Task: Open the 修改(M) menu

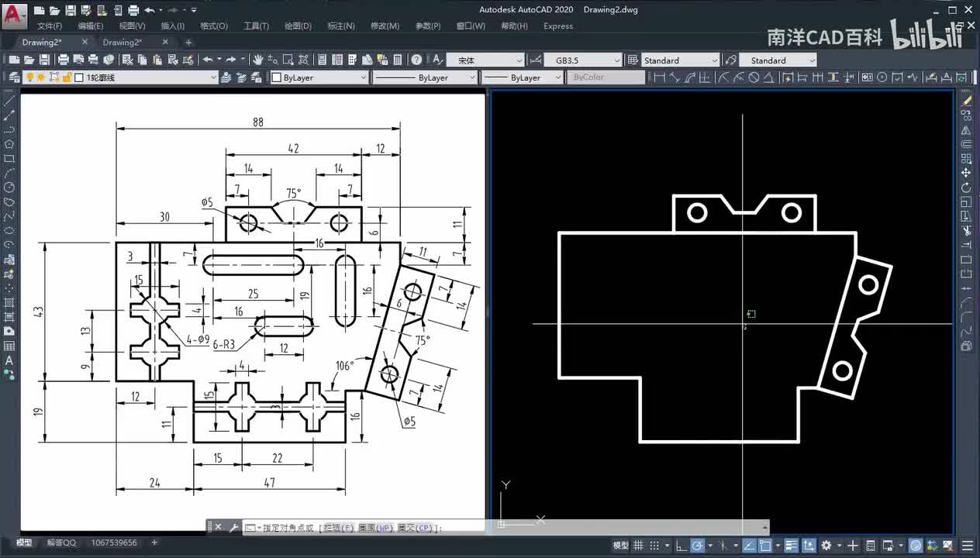Action: (385, 26)
